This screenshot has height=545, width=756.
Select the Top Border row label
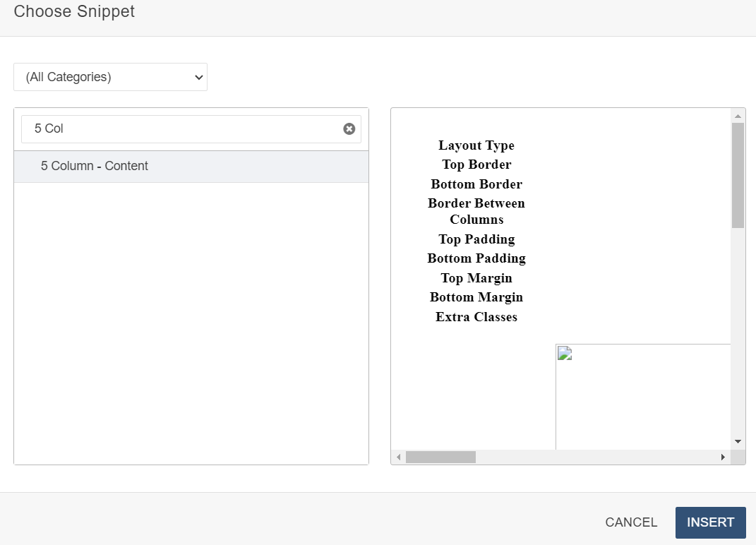tap(476, 164)
